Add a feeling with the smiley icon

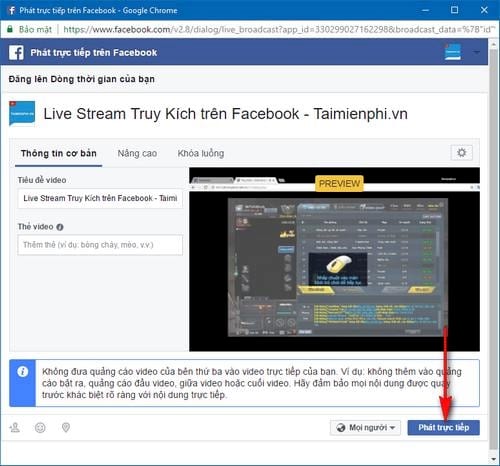pyautogui.click(x=40, y=427)
